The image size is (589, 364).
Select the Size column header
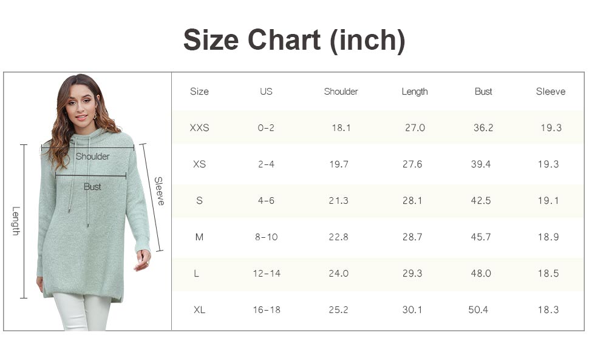(199, 92)
